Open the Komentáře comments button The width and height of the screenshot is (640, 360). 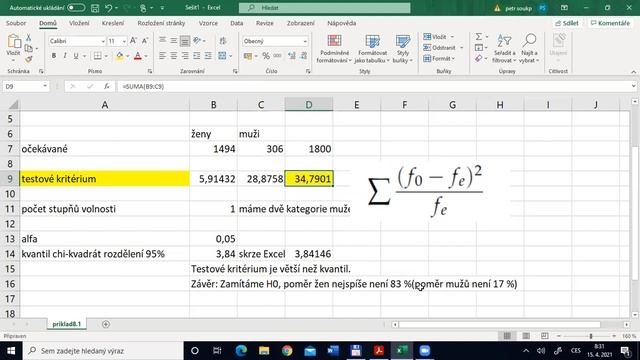[x=611, y=23]
